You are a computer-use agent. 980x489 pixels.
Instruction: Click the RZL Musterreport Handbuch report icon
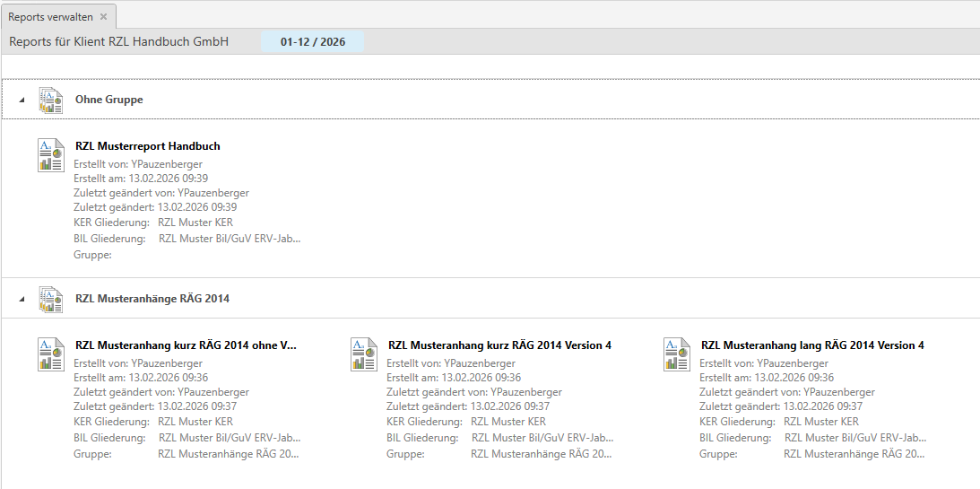51,155
